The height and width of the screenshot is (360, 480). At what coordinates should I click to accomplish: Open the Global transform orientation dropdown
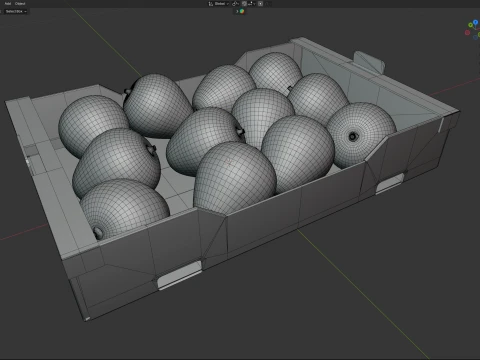(x=222, y=4)
